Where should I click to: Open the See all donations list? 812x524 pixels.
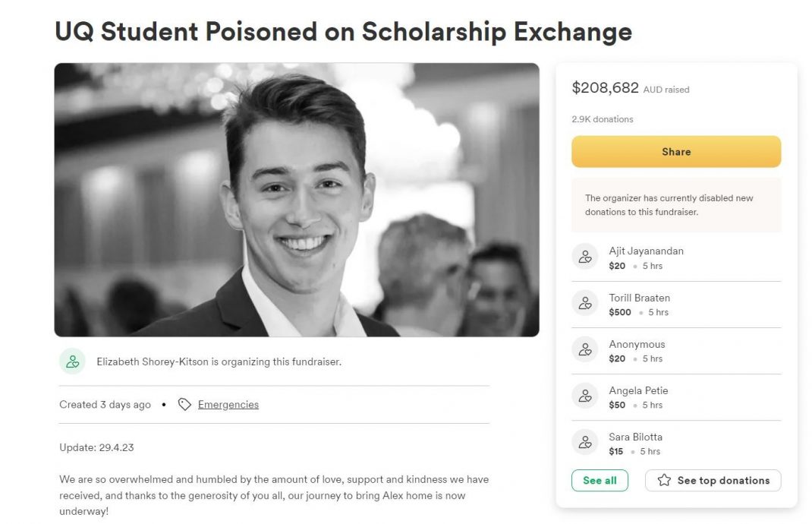(600, 481)
